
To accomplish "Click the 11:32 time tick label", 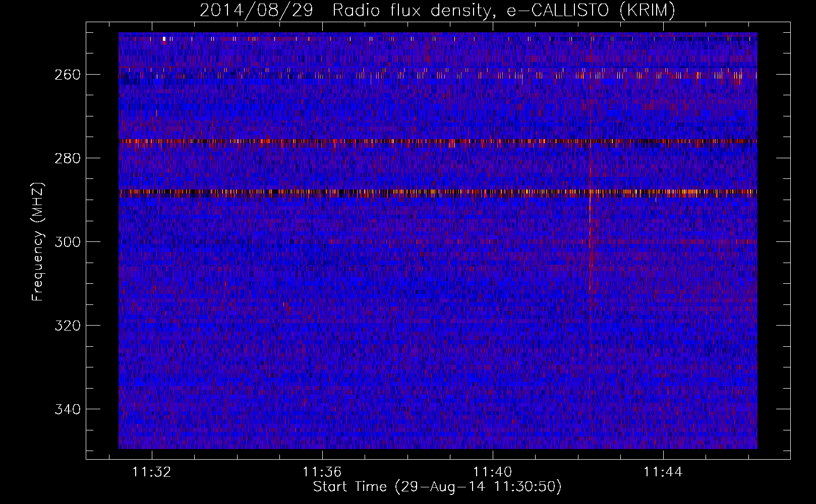I will tap(151, 472).
